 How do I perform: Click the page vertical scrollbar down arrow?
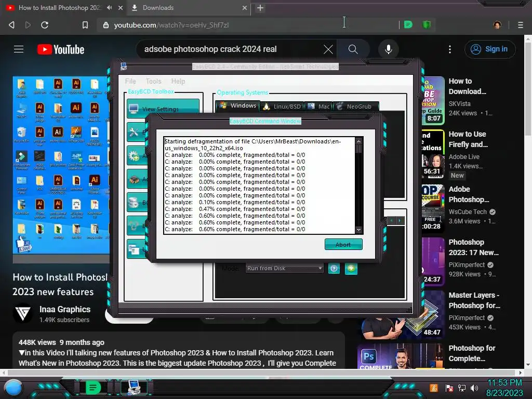coord(528,365)
